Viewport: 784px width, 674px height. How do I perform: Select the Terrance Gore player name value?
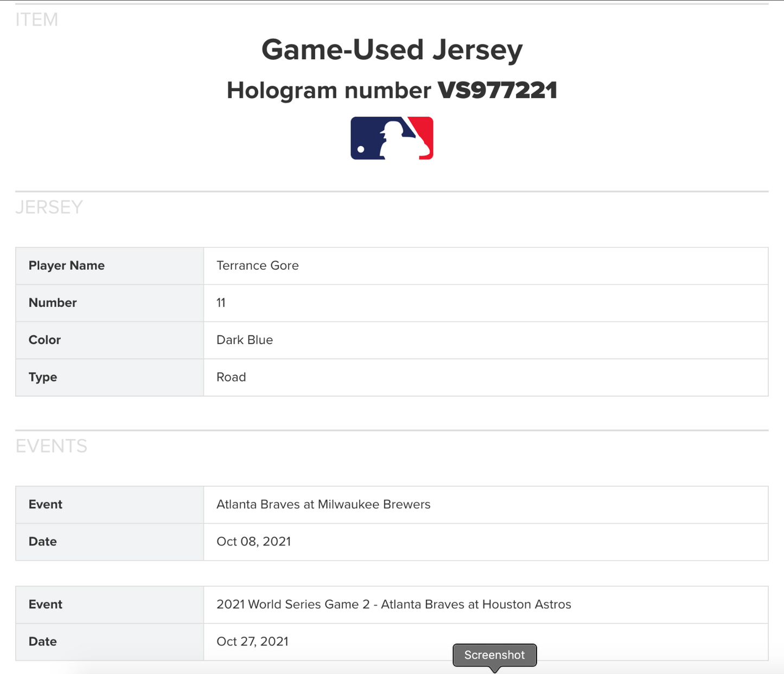click(257, 265)
